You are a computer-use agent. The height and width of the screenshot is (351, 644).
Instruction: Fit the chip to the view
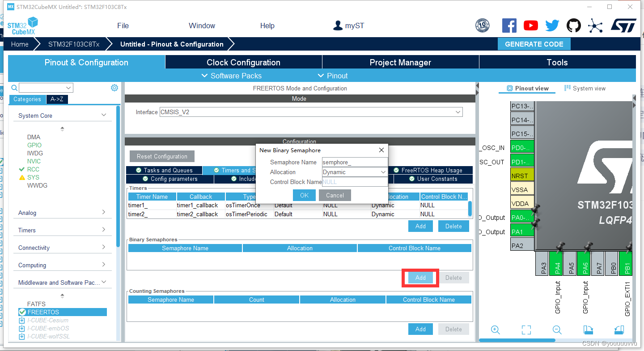tap(526, 330)
